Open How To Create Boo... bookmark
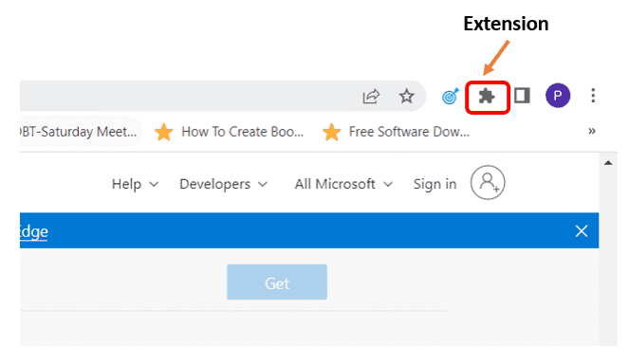The width and height of the screenshot is (629, 364). (229, 132)
